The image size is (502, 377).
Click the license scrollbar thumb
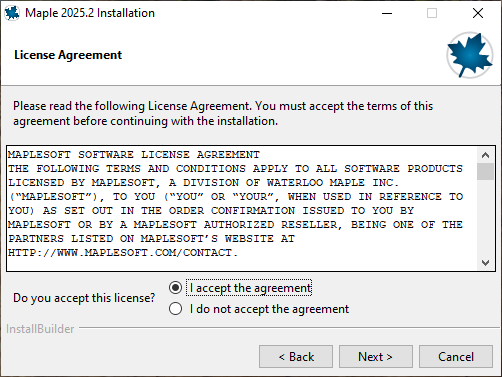pos(485,171)
